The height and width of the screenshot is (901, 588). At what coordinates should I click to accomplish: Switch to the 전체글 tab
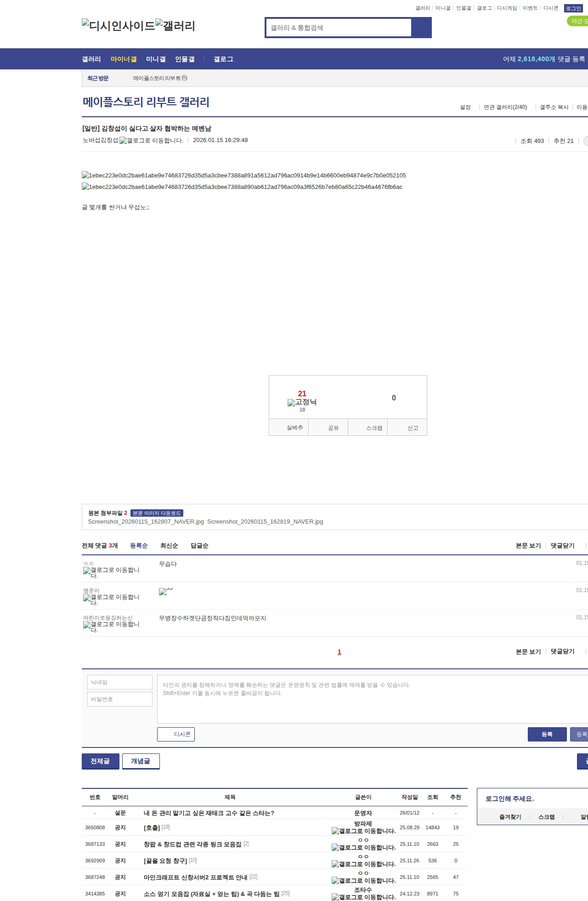click(x=101, y=761)
